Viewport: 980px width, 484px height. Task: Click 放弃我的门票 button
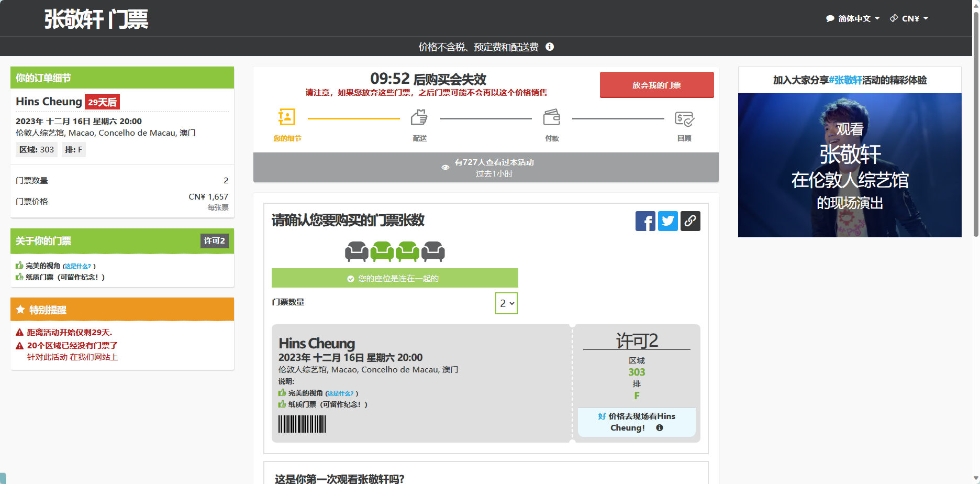pyautogui.click(x=657, y=85)
